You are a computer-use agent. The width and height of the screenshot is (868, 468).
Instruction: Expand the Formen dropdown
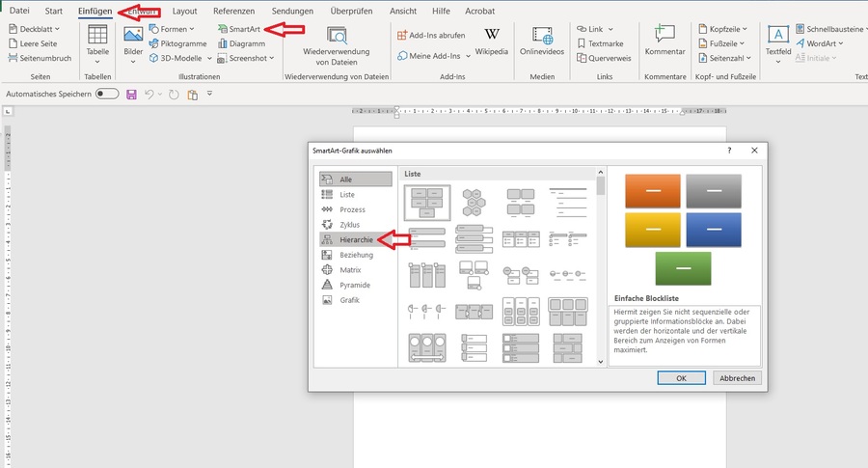coord(171,30)
